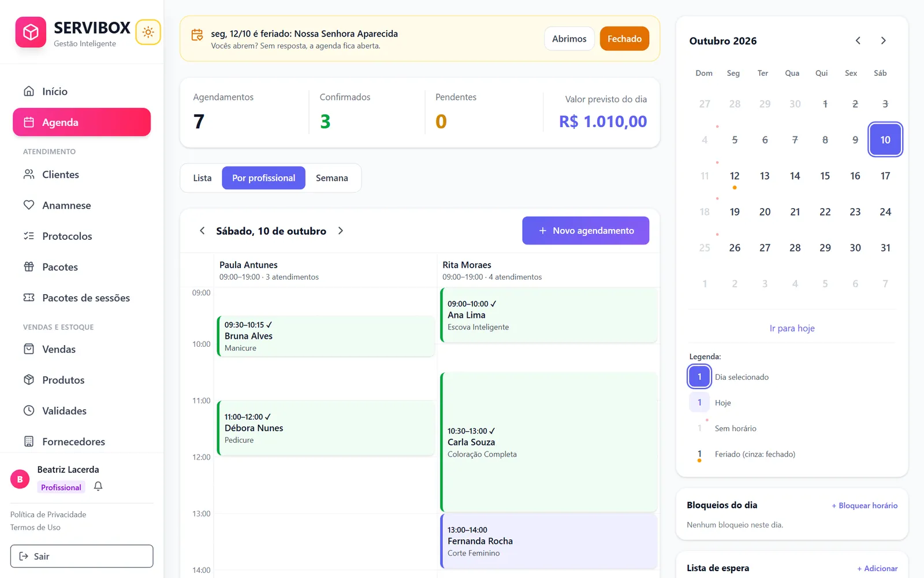
Task: Choose Fechado for the holiday
Action: click(x=624, y=39)
